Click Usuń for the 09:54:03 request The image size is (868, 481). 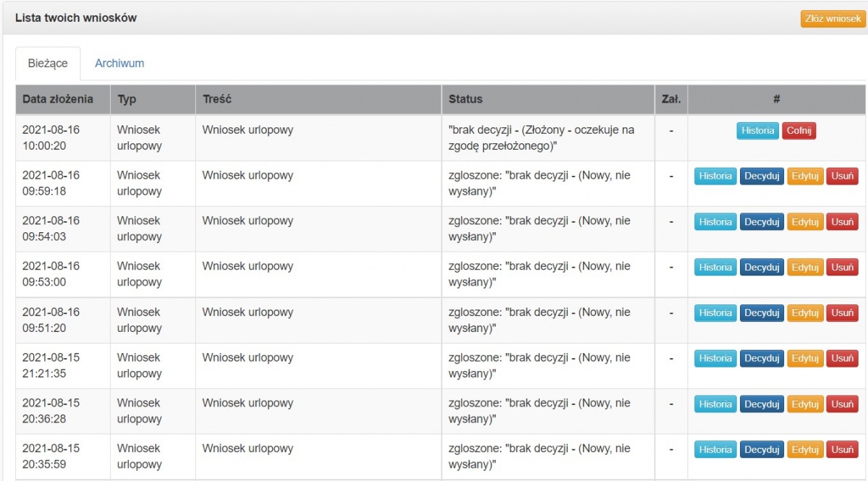click(842, 222)
